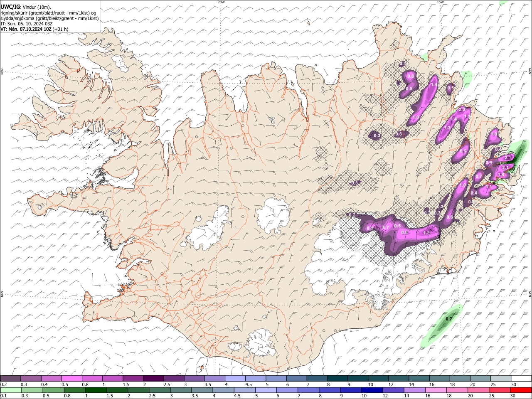Click the lavender 4 swatch in the snow legend

235,379
